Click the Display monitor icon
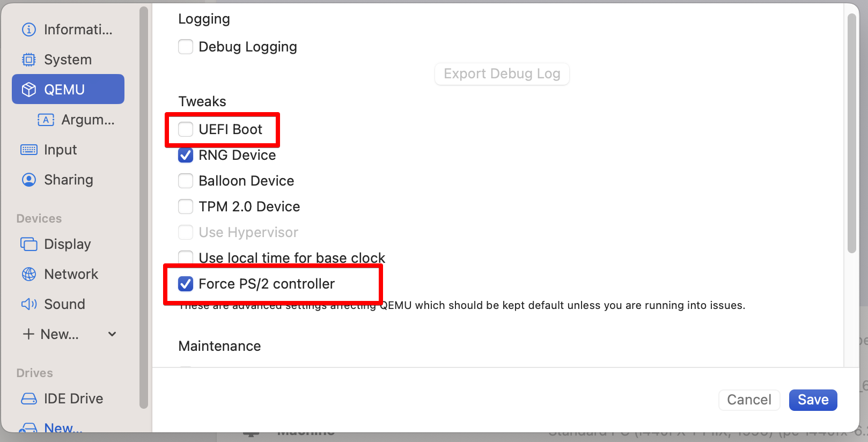The image size is (868, 442). click(29, 244)
